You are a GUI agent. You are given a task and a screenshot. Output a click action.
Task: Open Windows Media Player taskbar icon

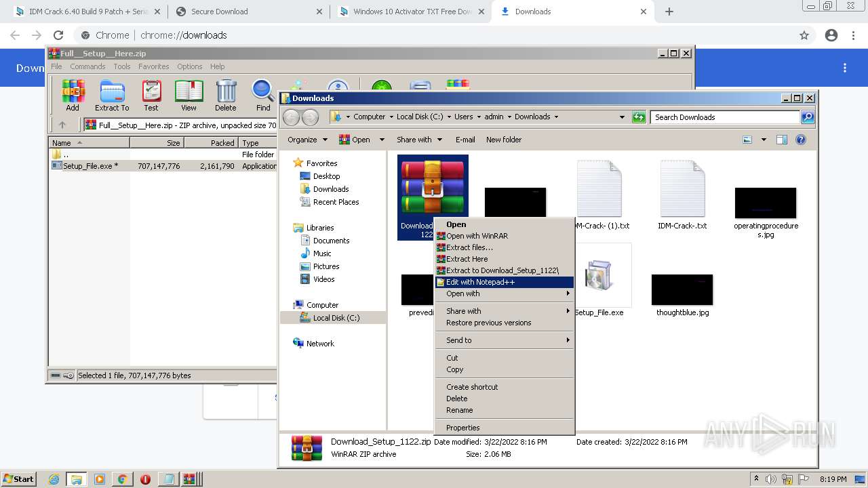100,479
